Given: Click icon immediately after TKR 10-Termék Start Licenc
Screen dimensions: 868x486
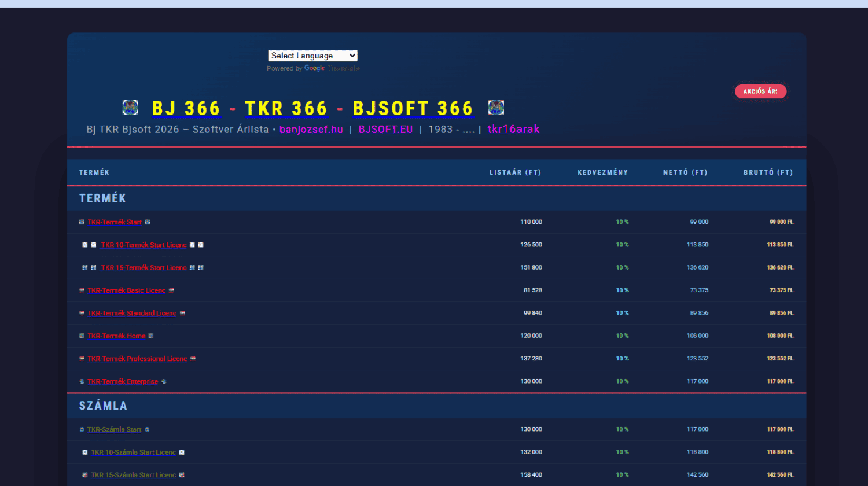Looking at the screenshot, I should pos(192,245).
